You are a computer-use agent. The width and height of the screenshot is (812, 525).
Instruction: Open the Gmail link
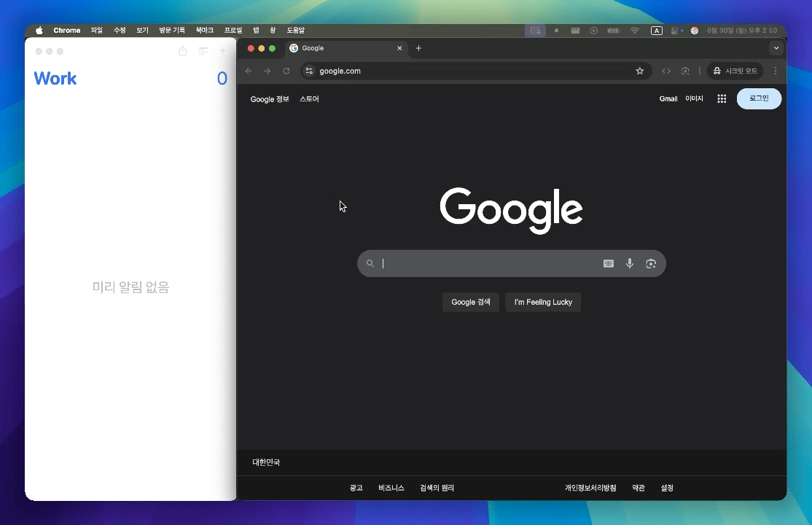668,98
